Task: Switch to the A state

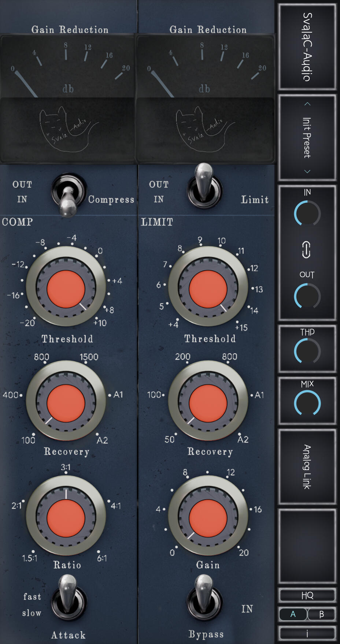Action: pyautogui.click(x=293, y=614)
